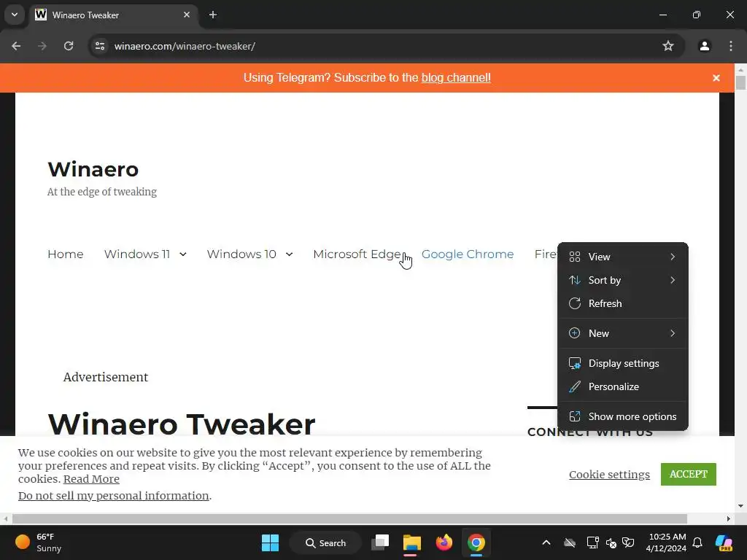This screenshot has width=747, height=560.
Task: Close the Winaero Tweaker tab
Action: [x=187, y=15]
